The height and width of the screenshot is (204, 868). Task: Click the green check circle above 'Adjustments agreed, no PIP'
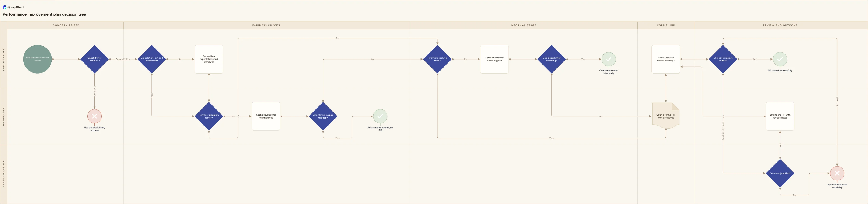click(380, 116)
